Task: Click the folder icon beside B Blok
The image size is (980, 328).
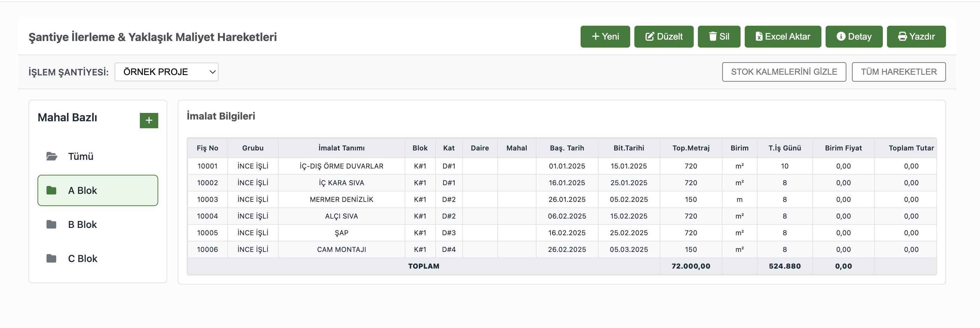Action: [51, 224]
